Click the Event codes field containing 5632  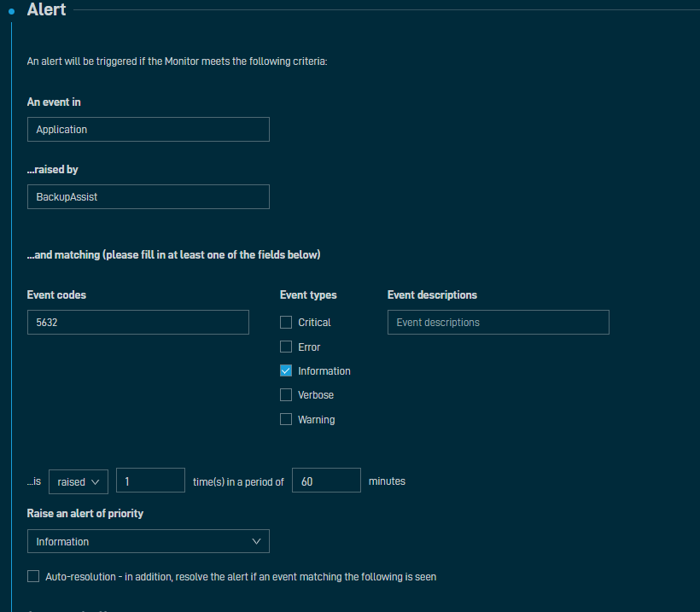click(137, 323)
